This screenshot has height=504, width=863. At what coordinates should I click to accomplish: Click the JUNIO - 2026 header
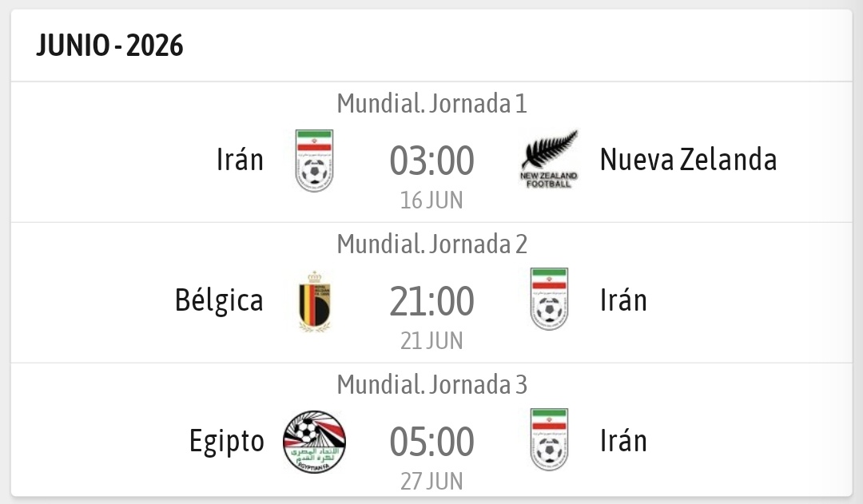tap(109, 46)
